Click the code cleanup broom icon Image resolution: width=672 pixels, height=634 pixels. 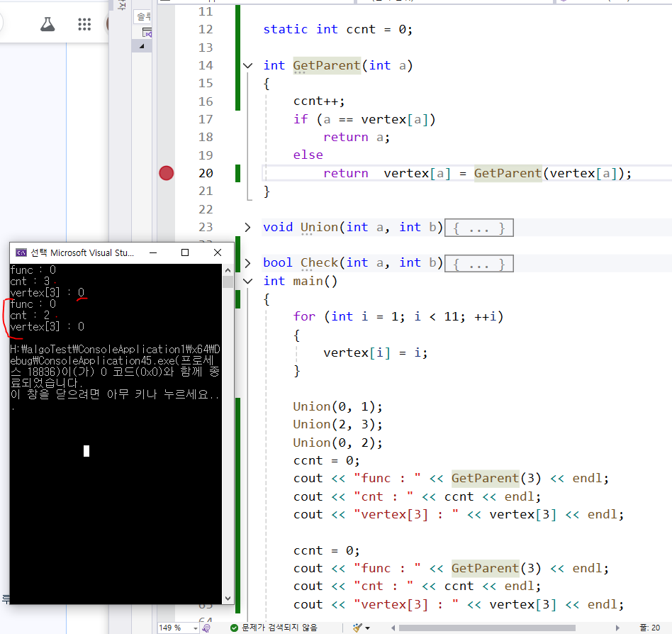click(357, 628)
